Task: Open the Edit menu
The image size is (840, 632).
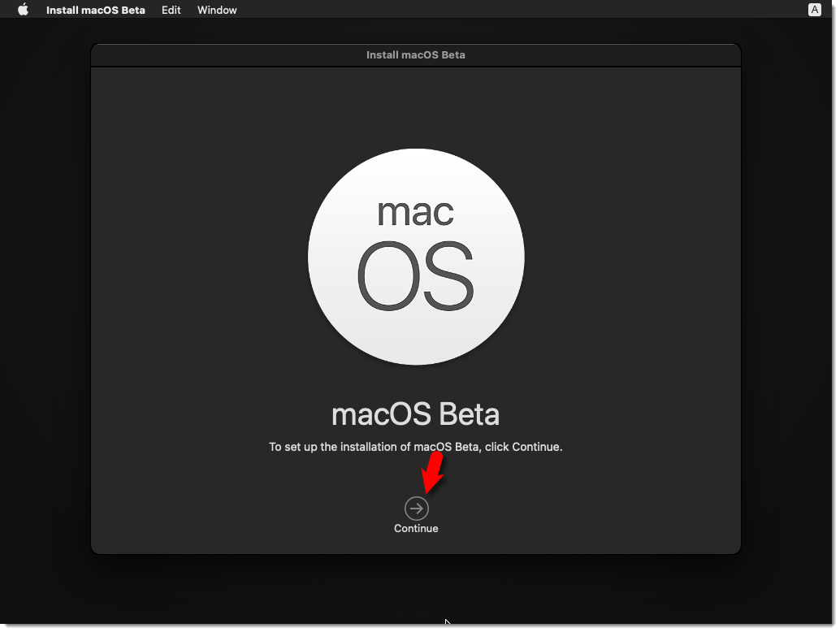Action: 171,11
